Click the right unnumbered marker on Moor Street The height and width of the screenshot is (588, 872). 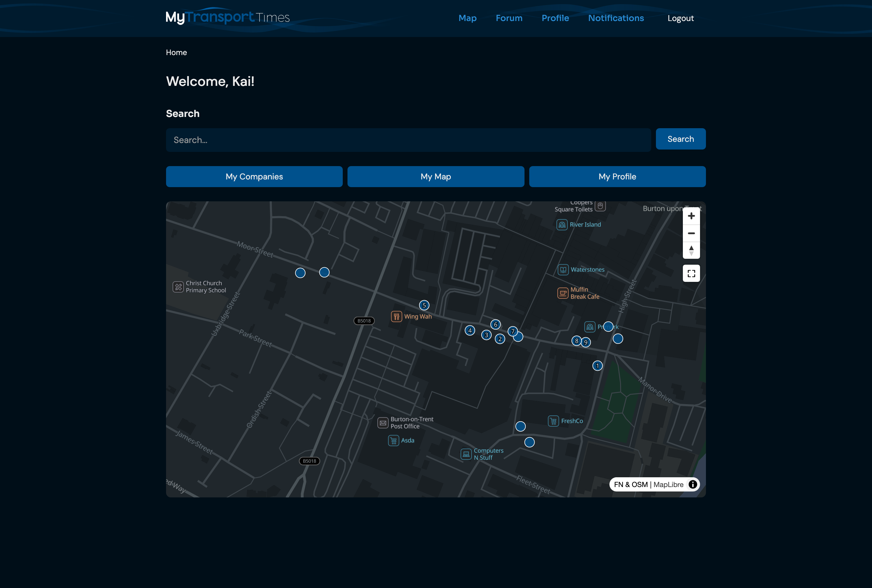pos(324,272)
